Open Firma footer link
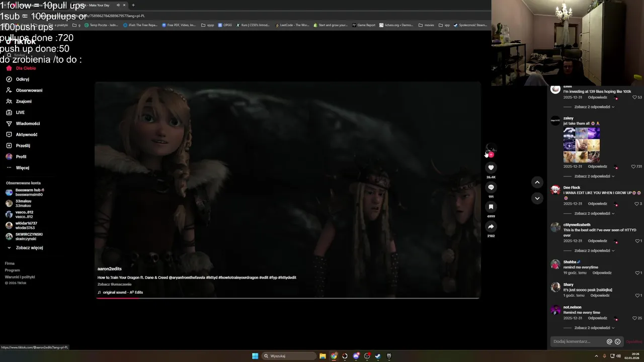644x362 pixels. coord(10,263)
